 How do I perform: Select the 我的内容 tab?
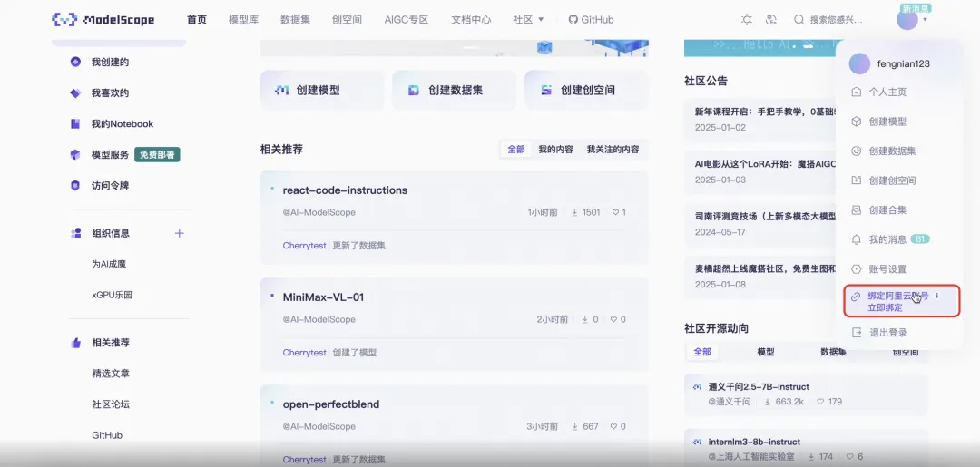click(555, 150)
